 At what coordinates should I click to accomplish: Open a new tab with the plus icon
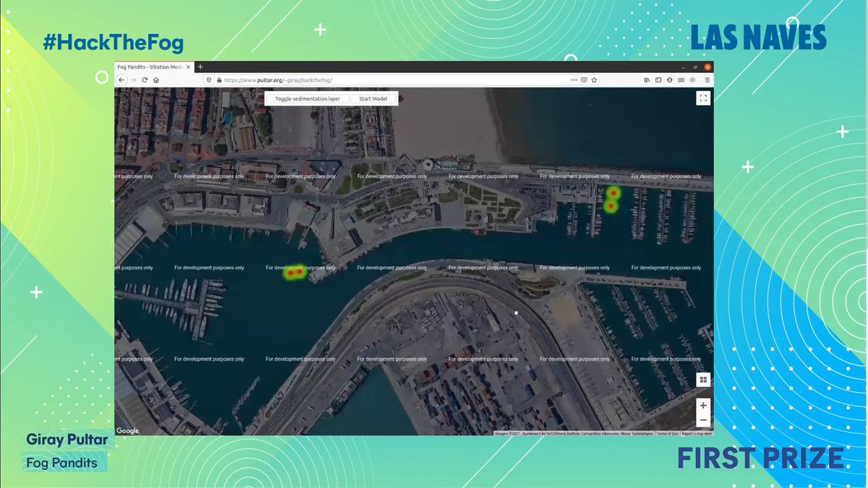[200, 67]
